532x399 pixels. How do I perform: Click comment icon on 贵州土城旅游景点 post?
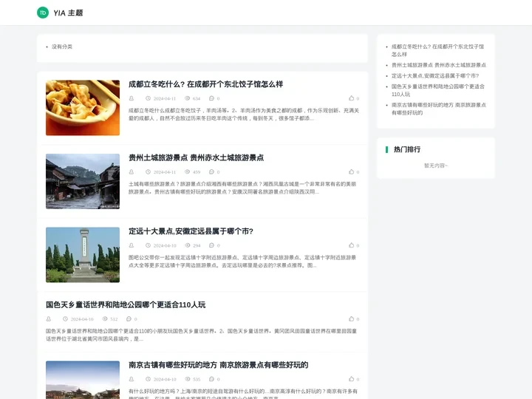pyautogui.click(x=211, y=172)
